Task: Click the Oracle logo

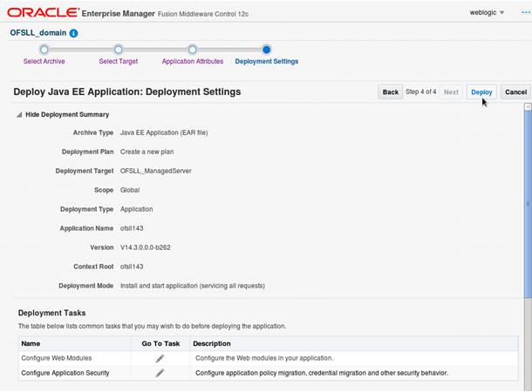Action: [x=42, y=12]
